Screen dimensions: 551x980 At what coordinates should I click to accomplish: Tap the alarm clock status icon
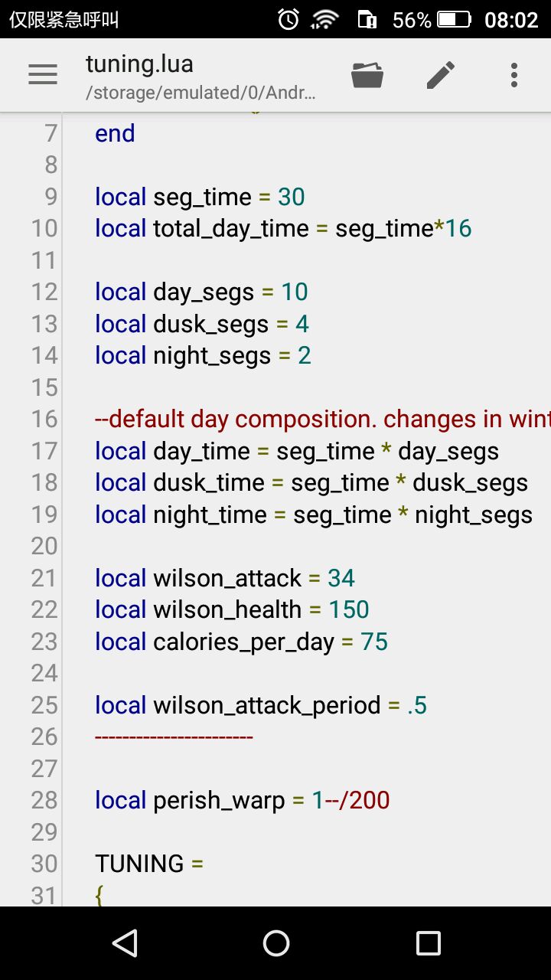click(x=289, y=19)
